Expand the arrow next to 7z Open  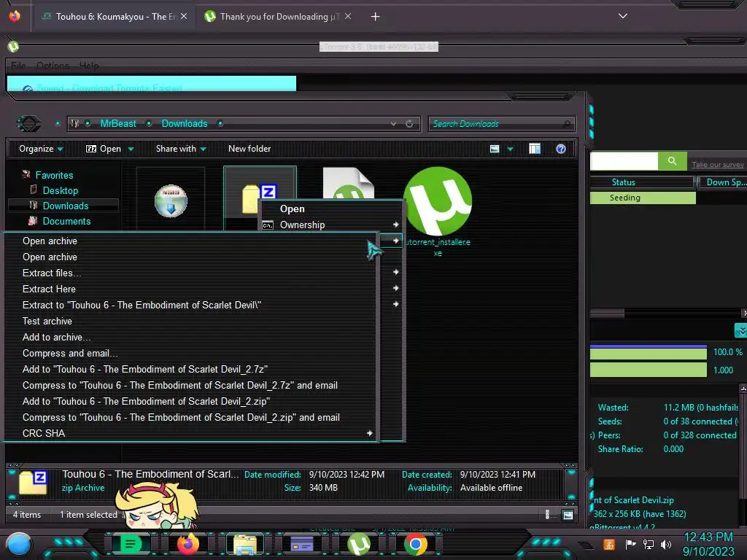point(131,149)
